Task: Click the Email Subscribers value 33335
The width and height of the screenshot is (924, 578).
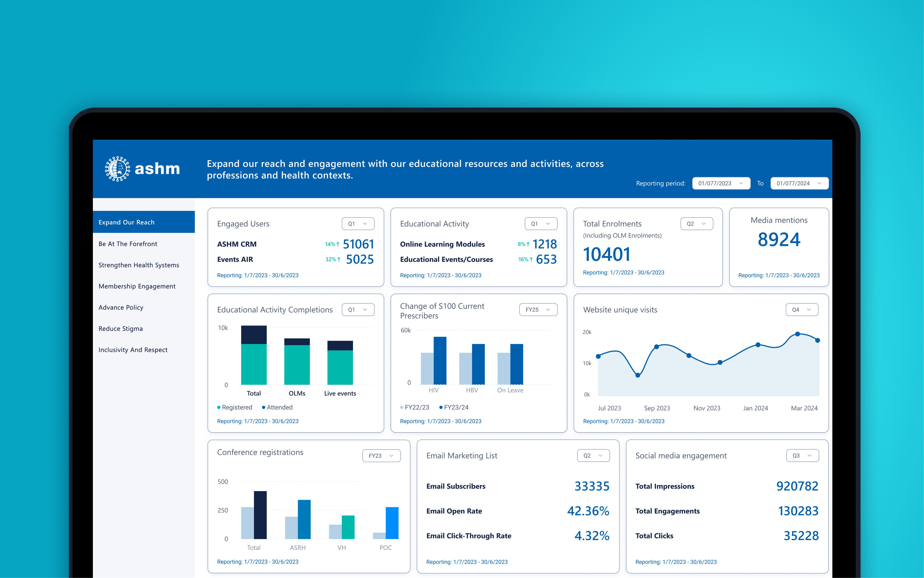Action: (592, 486)
